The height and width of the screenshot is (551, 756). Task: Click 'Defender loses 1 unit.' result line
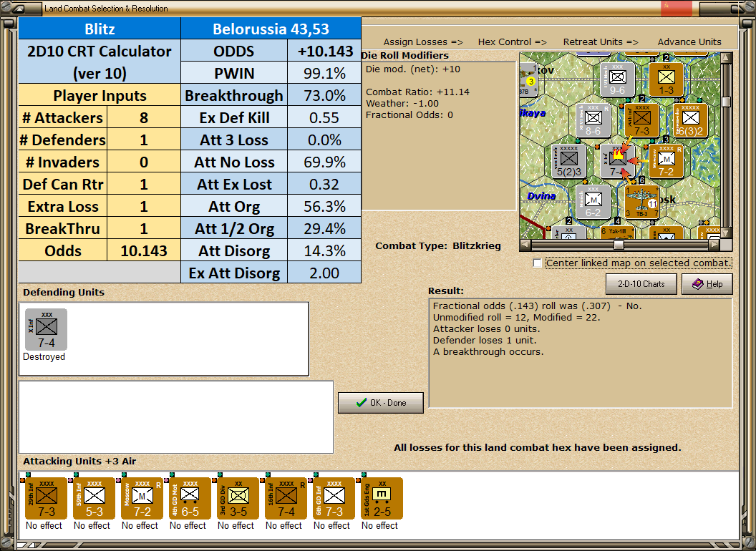pyautogui.click(x=485, y=341)
